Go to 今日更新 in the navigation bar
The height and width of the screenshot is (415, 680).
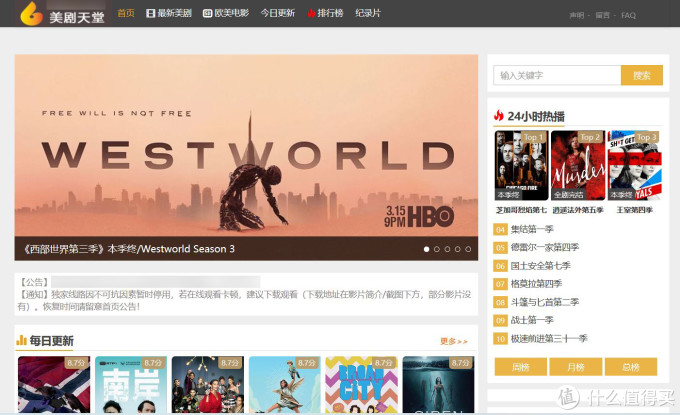278,13
